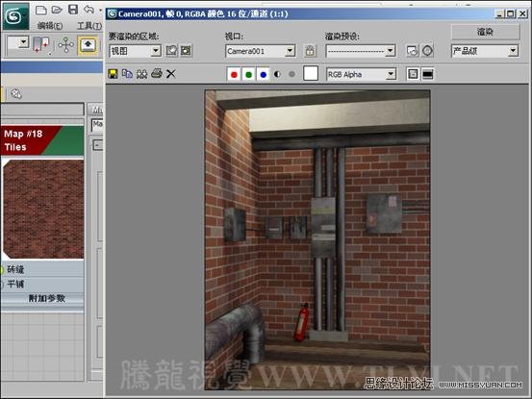Undo the last action with the arrow icon
Screen dimensions: 532x399
[x=89, y=10]
